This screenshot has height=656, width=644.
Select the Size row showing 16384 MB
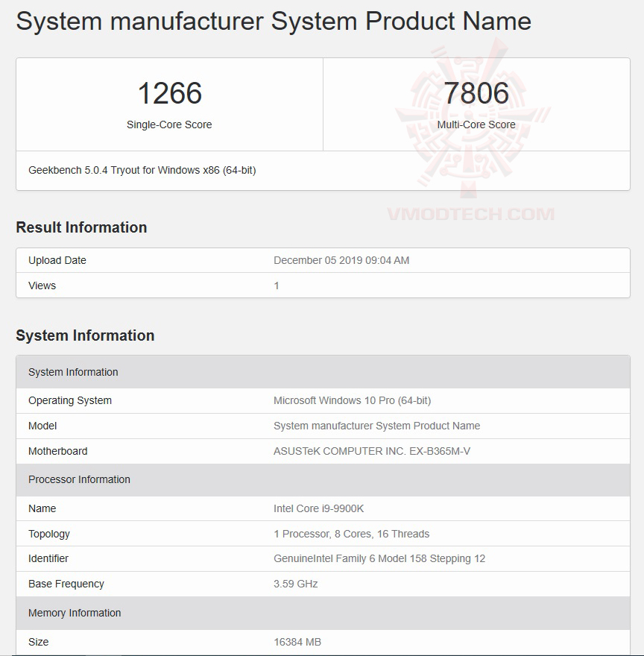point(298,642)
